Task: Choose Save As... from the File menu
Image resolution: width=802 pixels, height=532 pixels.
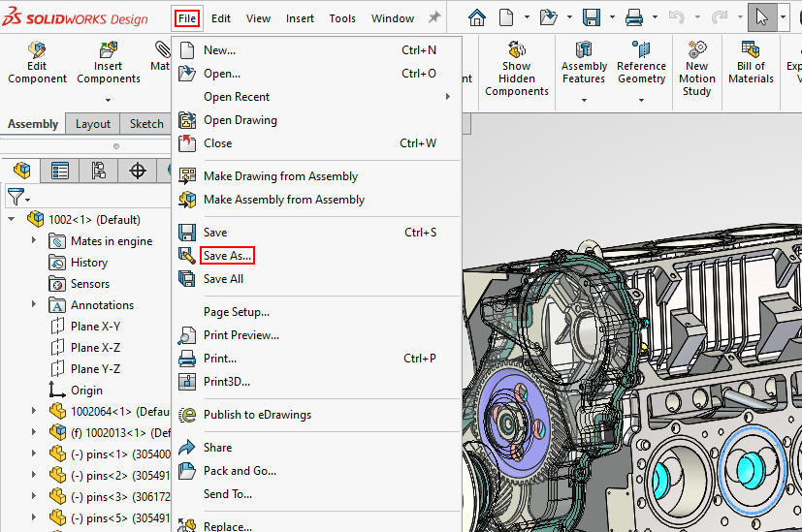Action: point(227,256)
